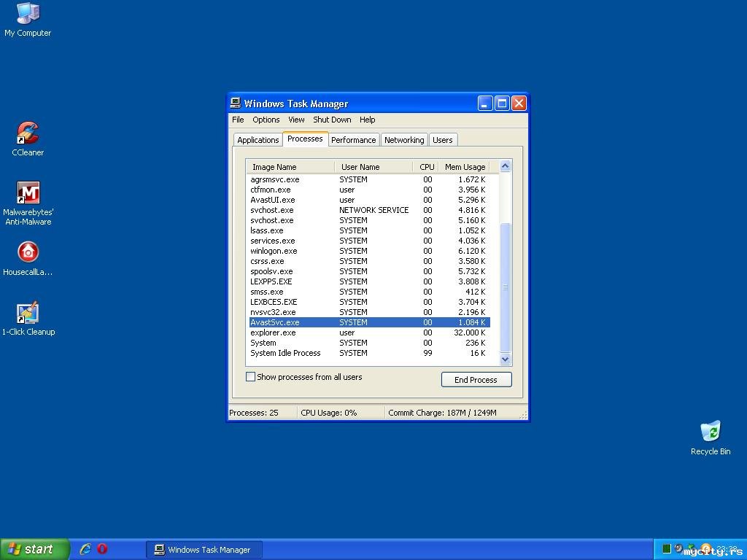Sort by User Name column header
This screenshot has width=747, height=560.
click(x=373, y=167)
